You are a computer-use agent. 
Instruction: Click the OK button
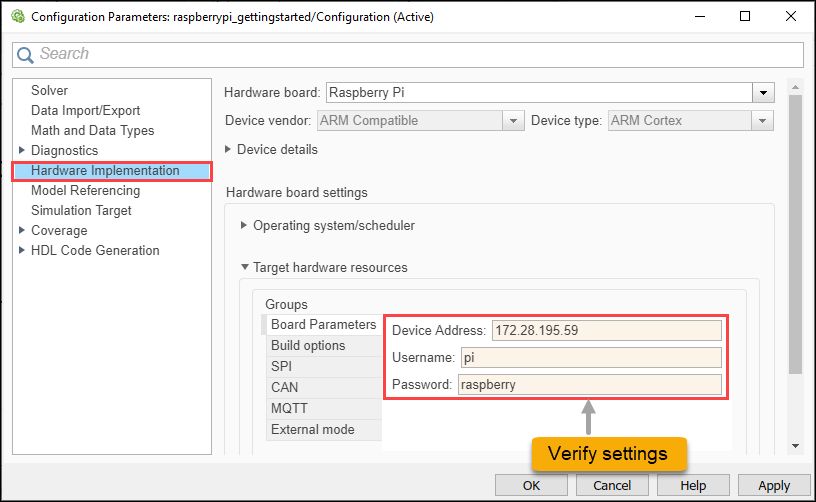pyautogui.click(x=531, y=486)
